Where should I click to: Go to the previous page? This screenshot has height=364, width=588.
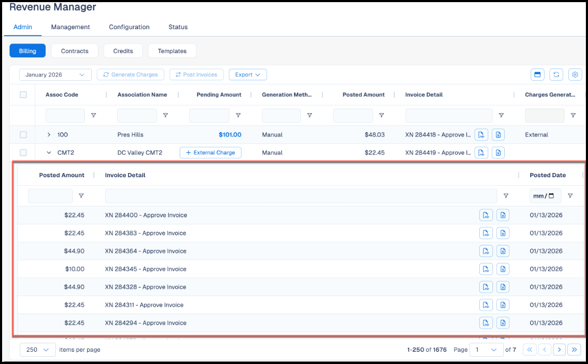pyautogui.click(x=544, y=350)
